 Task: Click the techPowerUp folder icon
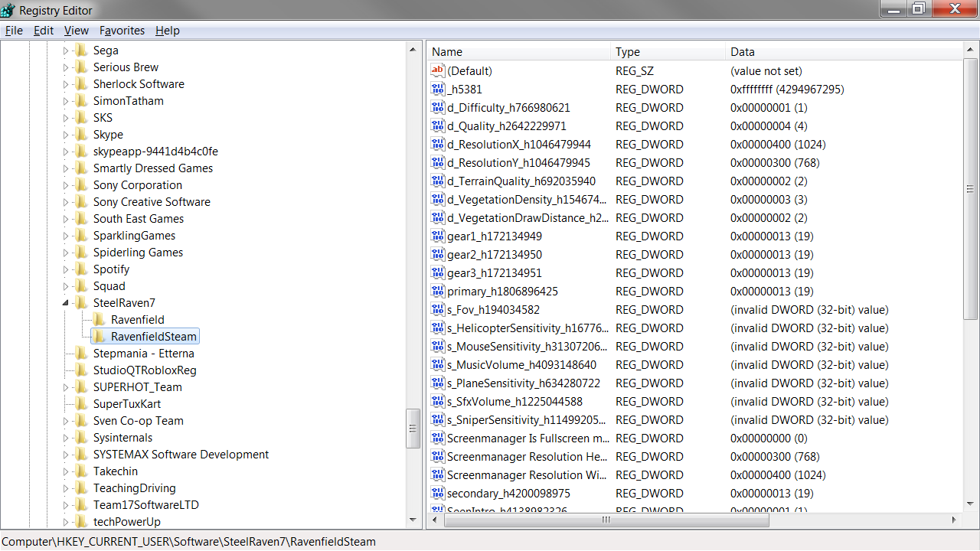point(81,522)
